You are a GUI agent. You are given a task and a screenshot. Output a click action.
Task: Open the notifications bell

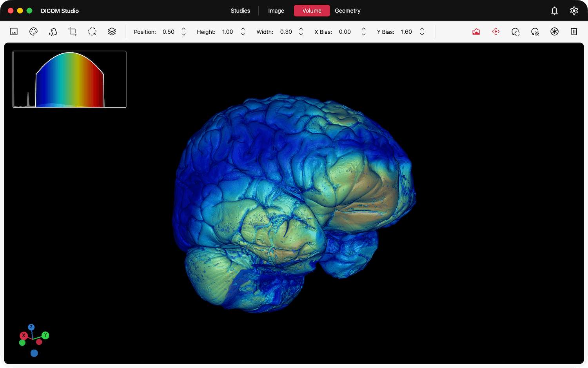[554, 11]
